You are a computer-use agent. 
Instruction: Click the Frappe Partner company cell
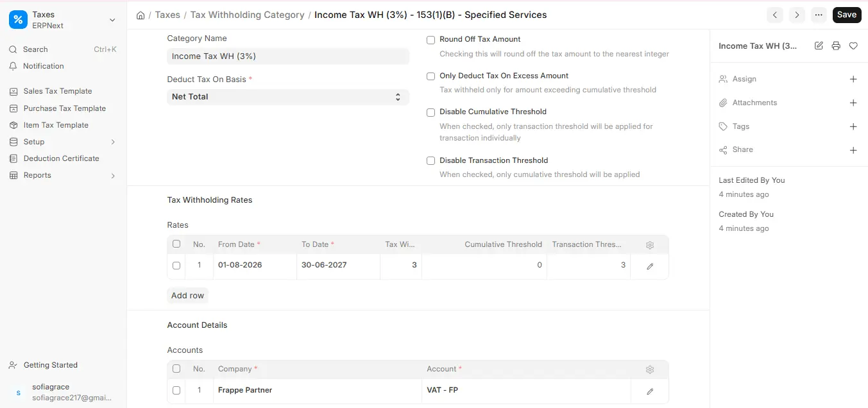(x=318, y=390)
